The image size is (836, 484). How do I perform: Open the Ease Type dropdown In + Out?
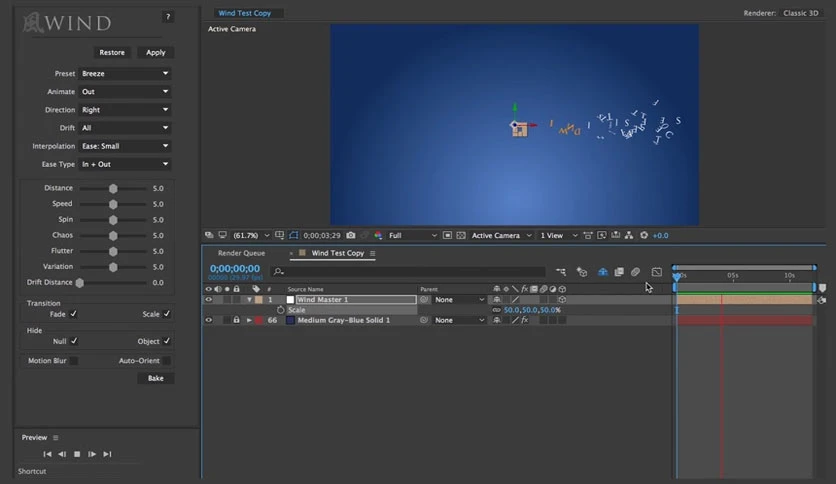point(125,164)
